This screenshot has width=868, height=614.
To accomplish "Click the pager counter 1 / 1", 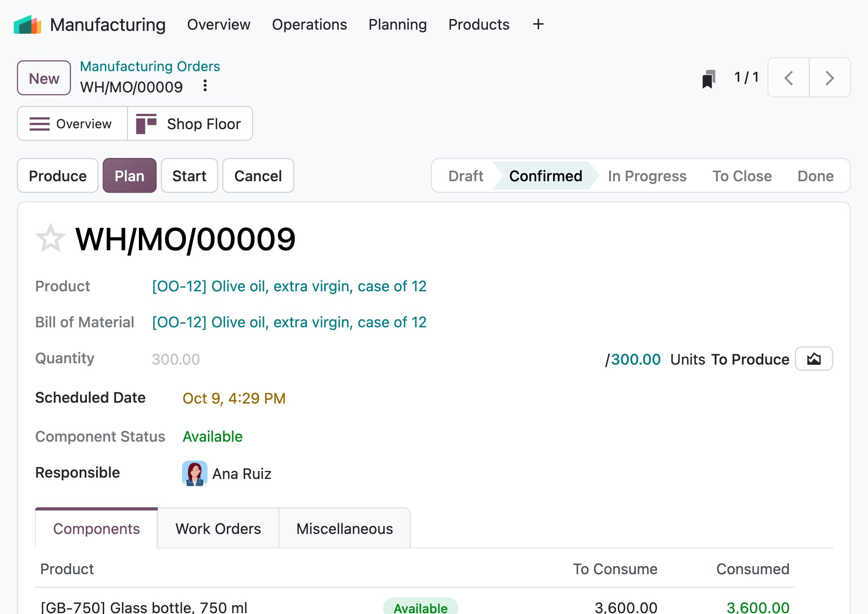I will (746, 77).
